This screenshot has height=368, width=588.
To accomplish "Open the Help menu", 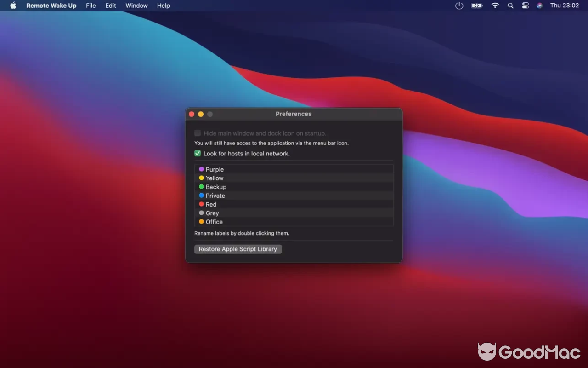I will coord(163,6).
